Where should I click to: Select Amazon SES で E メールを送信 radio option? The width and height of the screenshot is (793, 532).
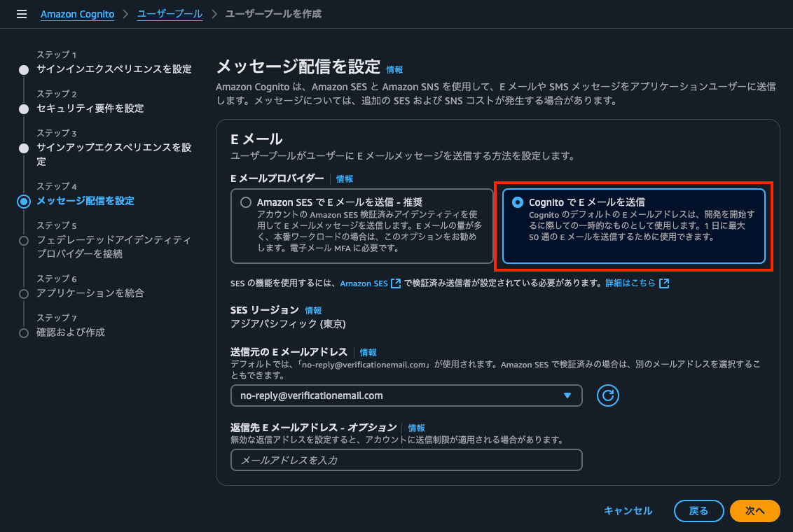246,202
